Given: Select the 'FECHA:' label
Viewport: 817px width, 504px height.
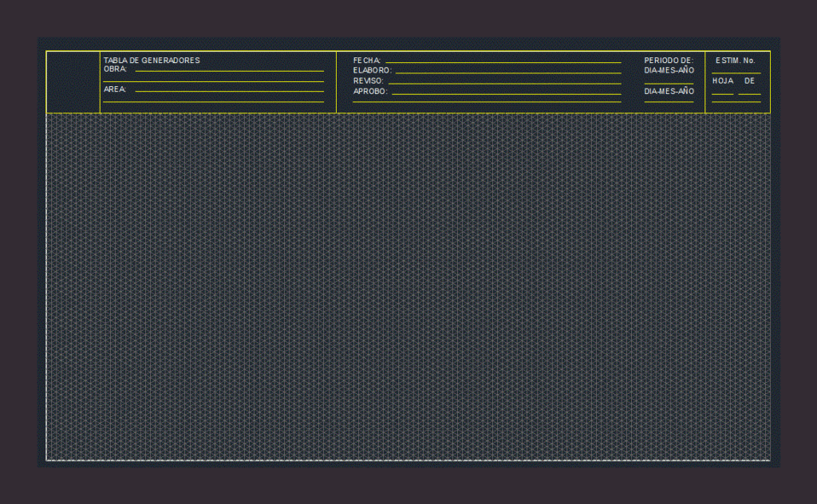Looking at the screenshot, I should point(367,61).
